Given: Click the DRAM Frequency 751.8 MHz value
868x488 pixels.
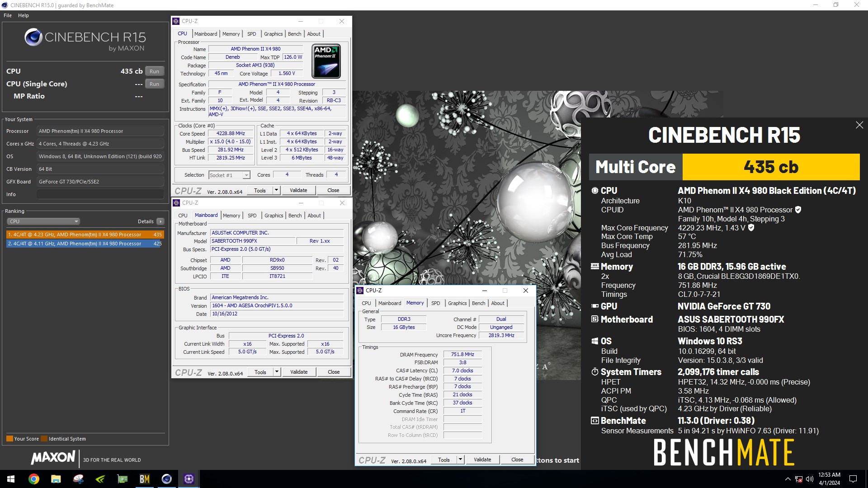Looking at the screenshot, I should point(462,354).
